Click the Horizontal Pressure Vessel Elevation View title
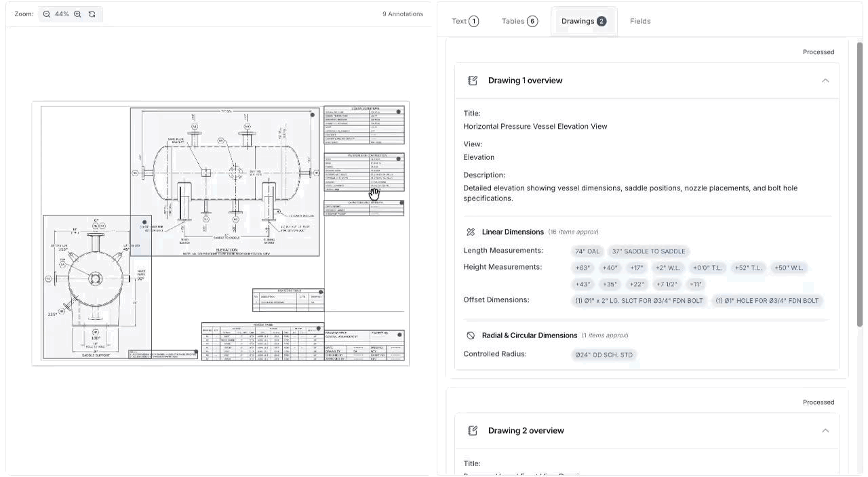868x477 pixels. 535,127
